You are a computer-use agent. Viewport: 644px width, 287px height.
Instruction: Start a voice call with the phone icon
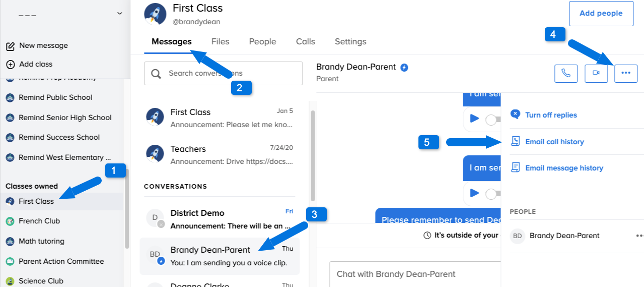pyautogui.click(x=566, y=73)
